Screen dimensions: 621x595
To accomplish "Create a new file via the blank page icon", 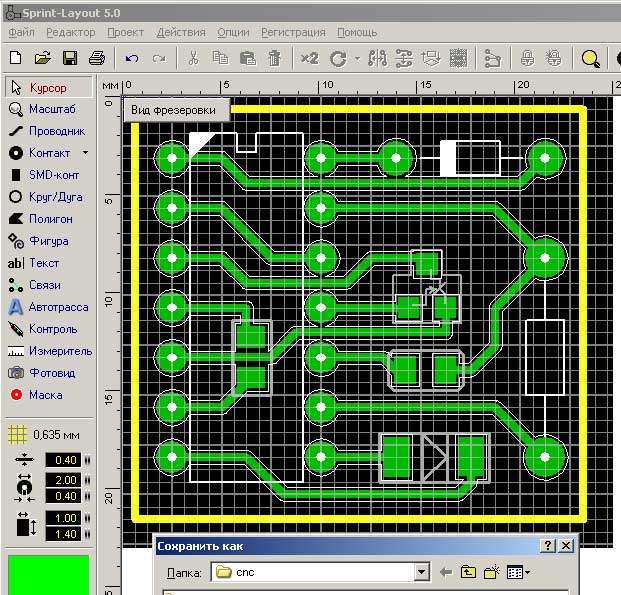I will click(15, 58).
